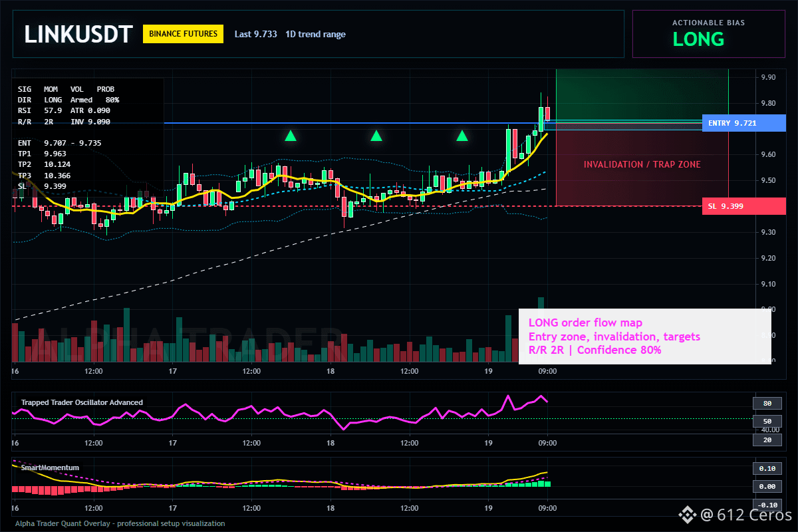Image resolution: width=798 pixels, height=532 pixels.
Task: Click the 'DIR LONG Armed 80%' row
Action: click(x=68, y=100)
